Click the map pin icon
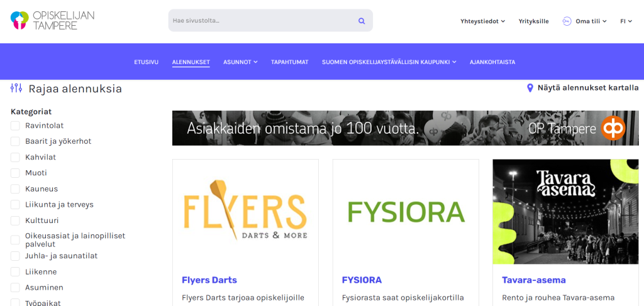Image resolution: width=644 pixels, height=306 pixels. click(530, 88)
